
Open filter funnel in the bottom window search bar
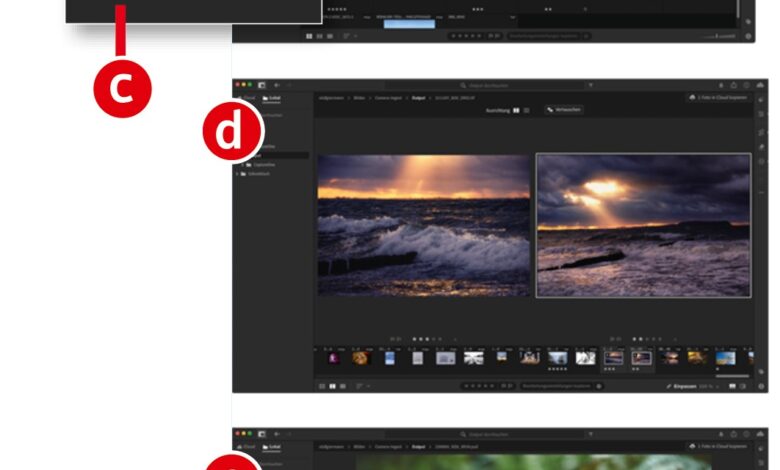point(591,434)
